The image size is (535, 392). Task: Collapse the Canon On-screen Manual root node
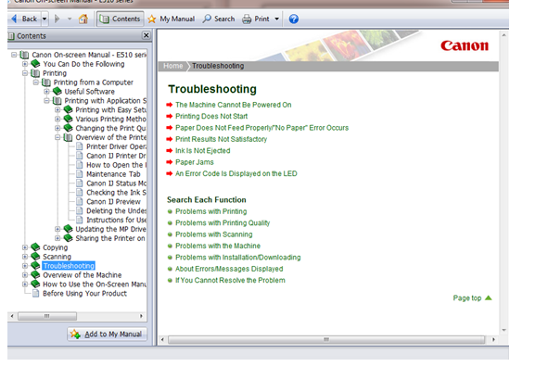click(14, 55)
